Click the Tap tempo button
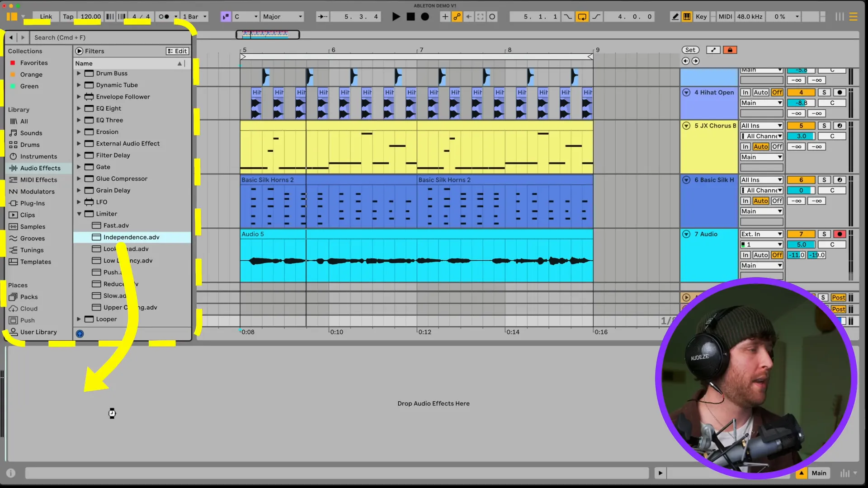Viewport: 868px width, 488px height. click(68, 17)
